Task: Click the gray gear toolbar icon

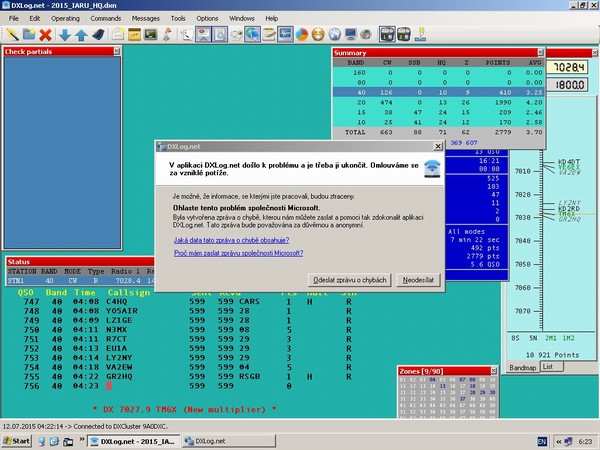Action: (367, 34)
